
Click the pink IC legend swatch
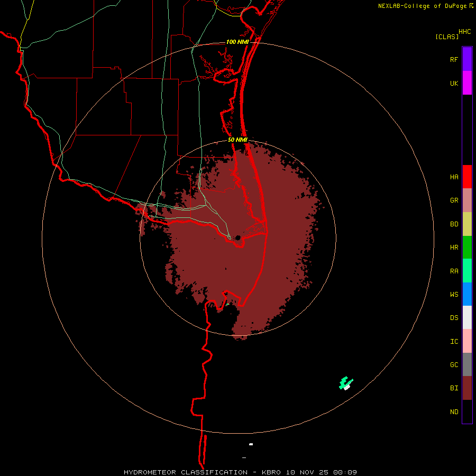[467, 341]
